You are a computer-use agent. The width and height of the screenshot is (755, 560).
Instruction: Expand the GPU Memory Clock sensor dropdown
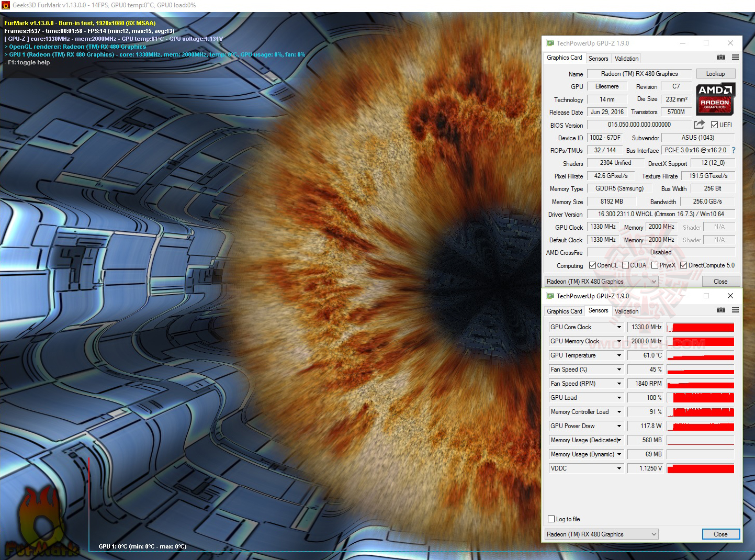[619, 341]
